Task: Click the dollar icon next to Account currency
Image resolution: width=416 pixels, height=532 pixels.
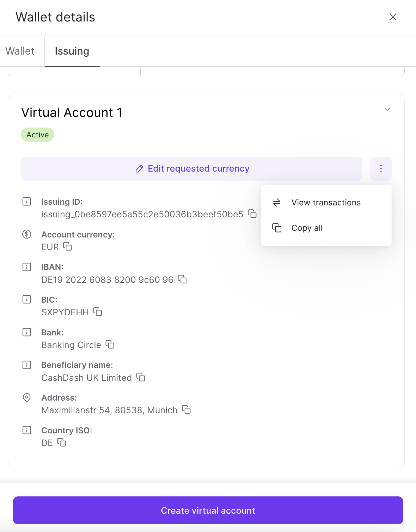Action: (x=26, y=234)
